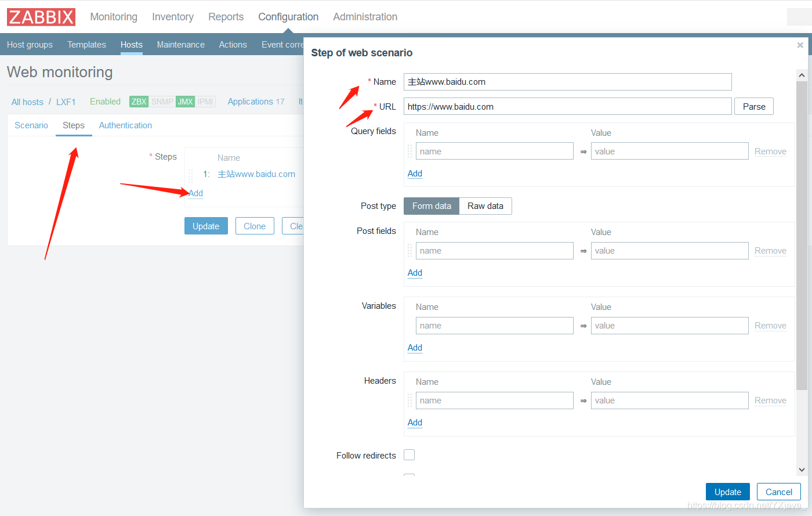
Task: Focus the URL input field
Action: tap(568, 107)
